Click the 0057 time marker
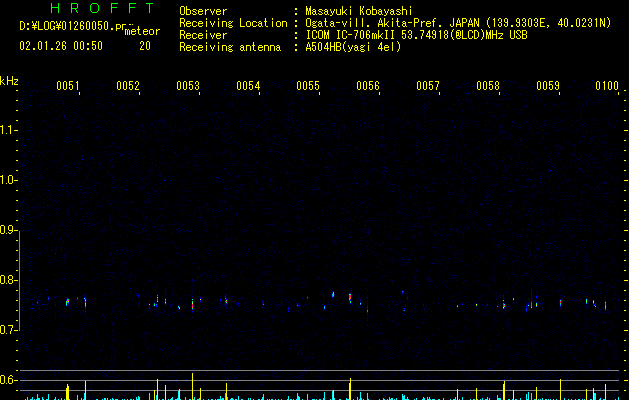Screen dimensions: 629x400 (428, 85)
